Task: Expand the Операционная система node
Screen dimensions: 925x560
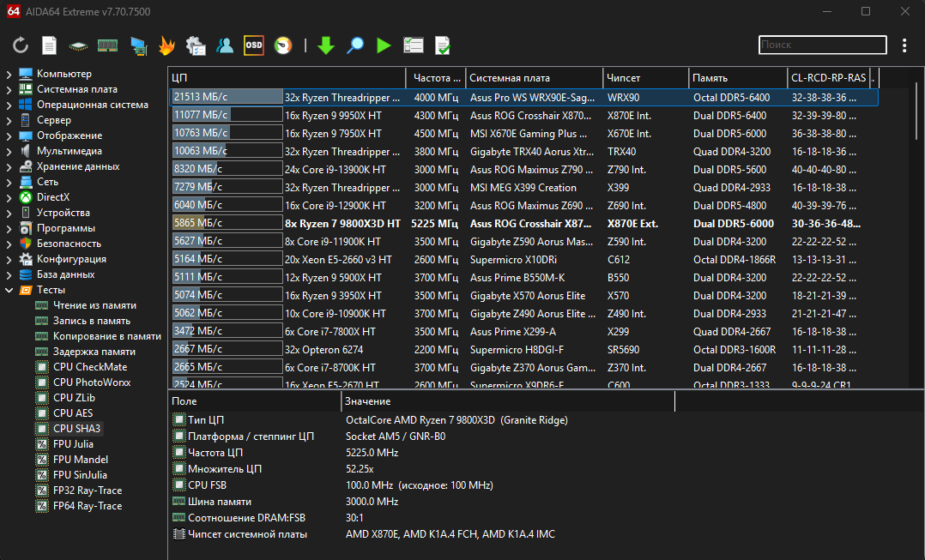Action: 9,105
